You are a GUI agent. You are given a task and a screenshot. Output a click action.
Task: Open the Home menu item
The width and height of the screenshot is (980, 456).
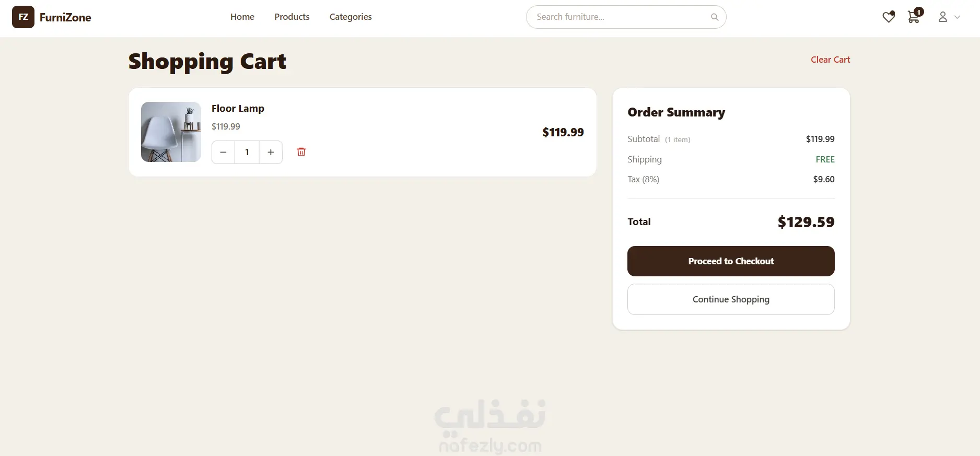[x=242, y=17]
